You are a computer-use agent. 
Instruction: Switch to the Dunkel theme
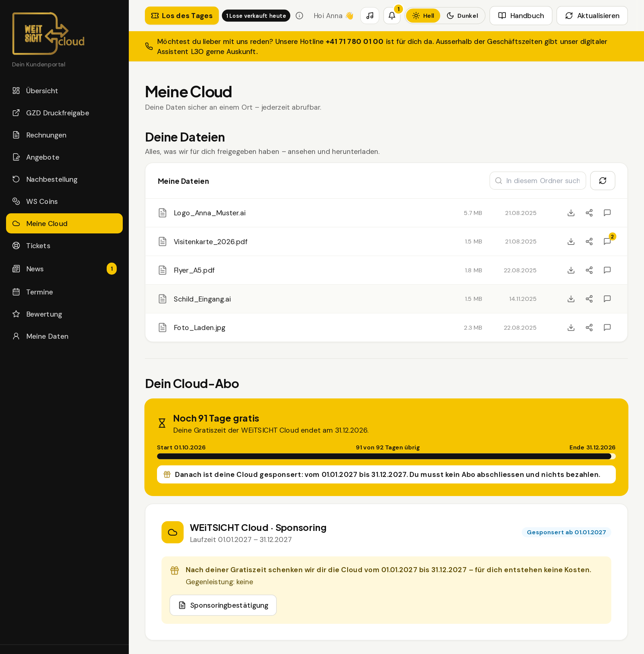[462, 15]
